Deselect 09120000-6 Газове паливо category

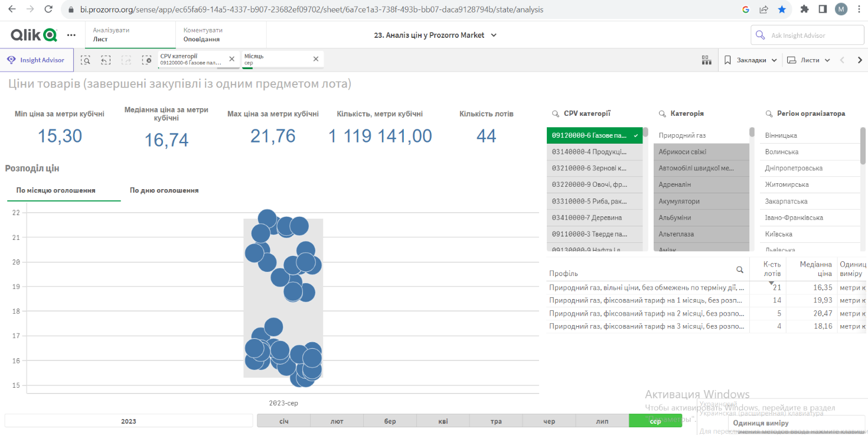pyautogui.click(x=595, y=135)
